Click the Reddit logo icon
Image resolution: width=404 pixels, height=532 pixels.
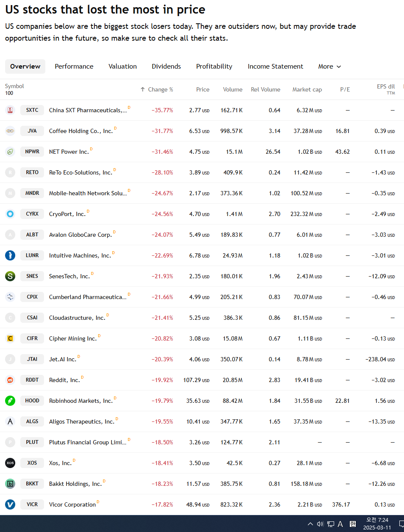click(10, 380)
